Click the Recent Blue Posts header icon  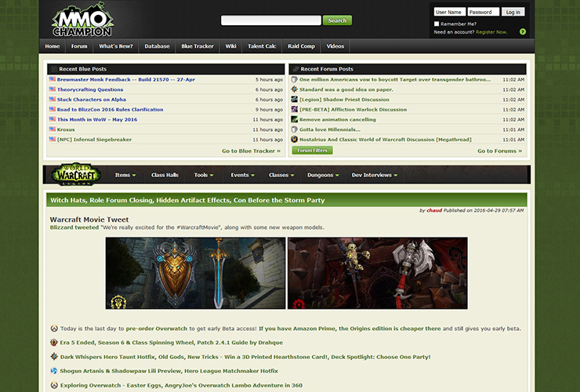(x=54, y=69)
